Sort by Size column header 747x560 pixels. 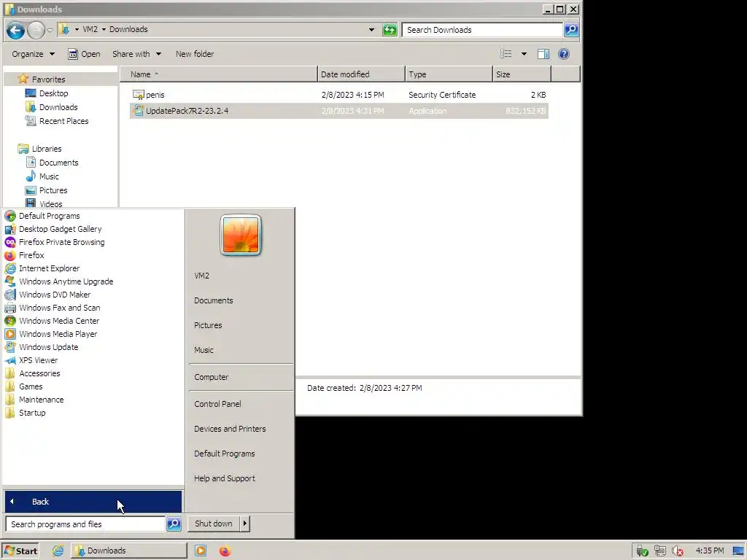(522, 74)
